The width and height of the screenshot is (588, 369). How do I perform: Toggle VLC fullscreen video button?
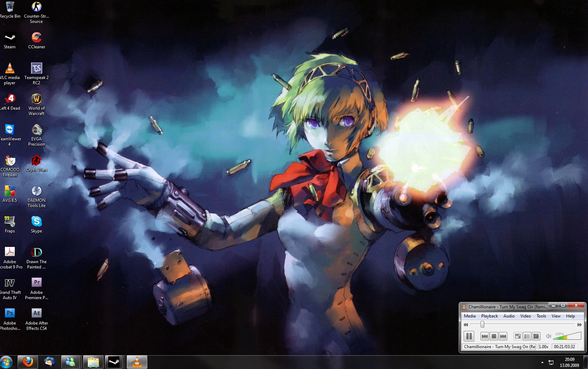(x=518, y=336)
